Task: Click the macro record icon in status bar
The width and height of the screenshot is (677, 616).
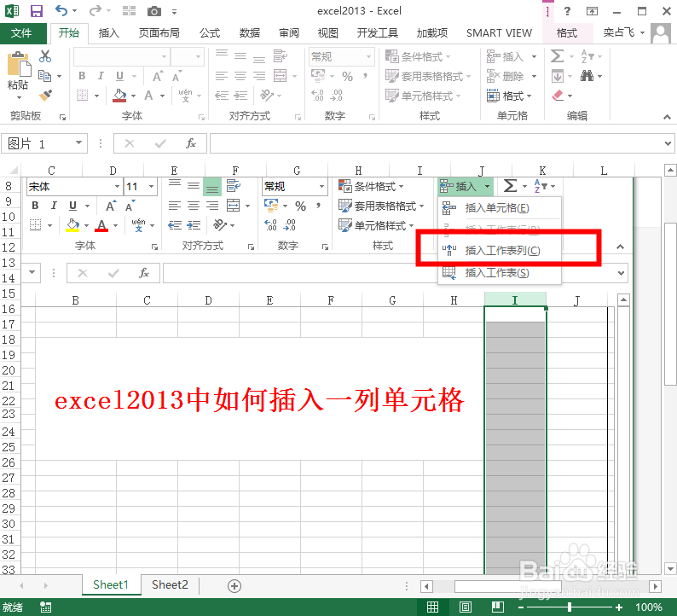Action: click(45, 607)
